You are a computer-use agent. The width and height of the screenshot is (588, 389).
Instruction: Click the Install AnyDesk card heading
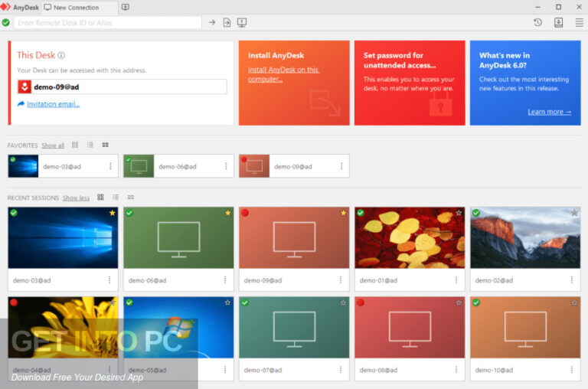[x=276, y=56]
